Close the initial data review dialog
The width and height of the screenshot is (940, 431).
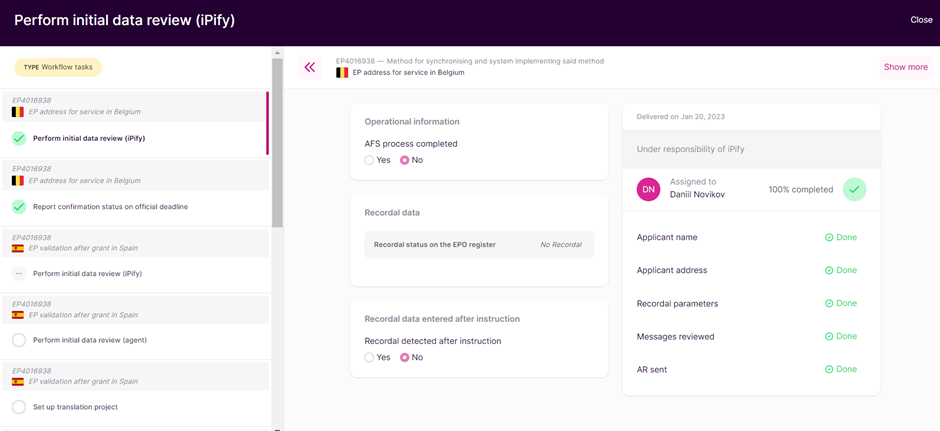(920, 20)
